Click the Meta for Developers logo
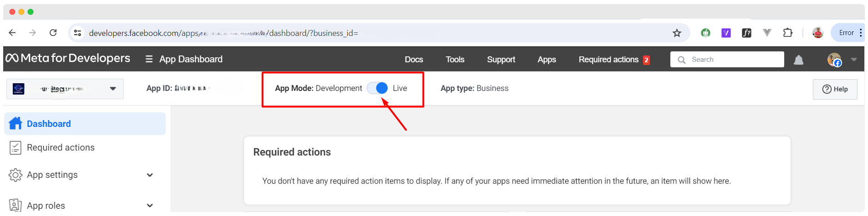Image resolution: width=868 pixels, height=216 pixels. coord(68,58)
